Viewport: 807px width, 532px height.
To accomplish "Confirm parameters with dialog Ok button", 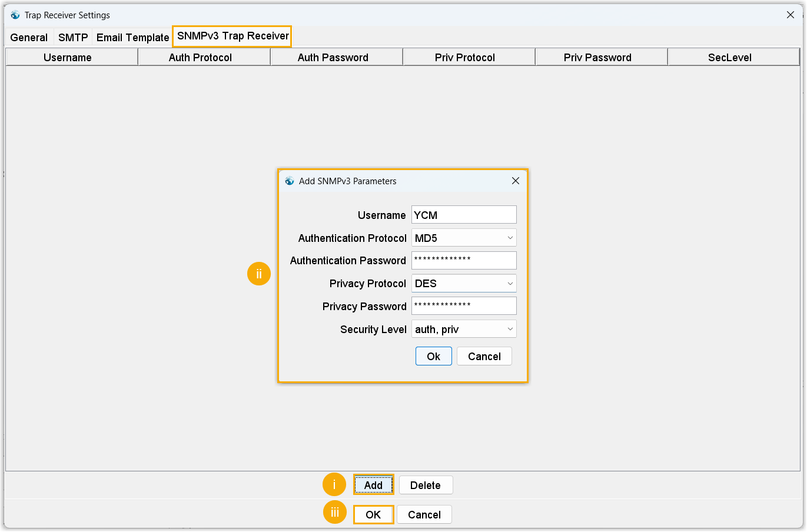I will click(433, 357).
